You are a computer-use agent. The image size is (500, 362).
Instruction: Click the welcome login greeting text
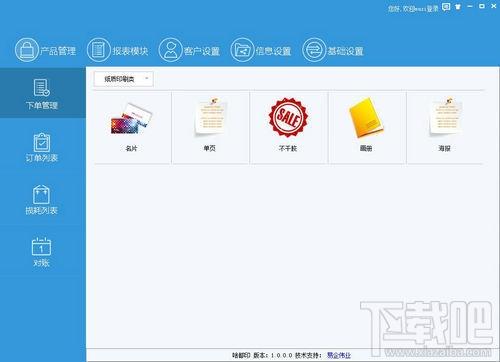tap(413, 8)
